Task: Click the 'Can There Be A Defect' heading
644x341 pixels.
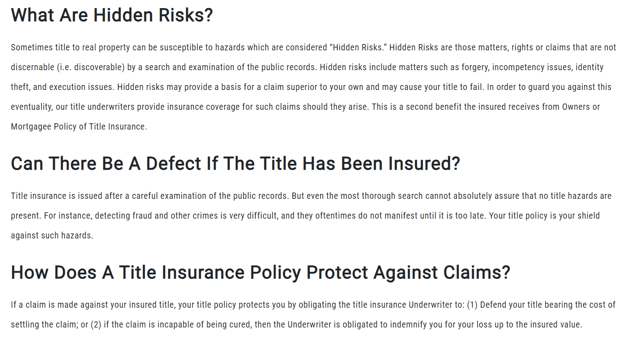Action: click(x=235, y=163)
